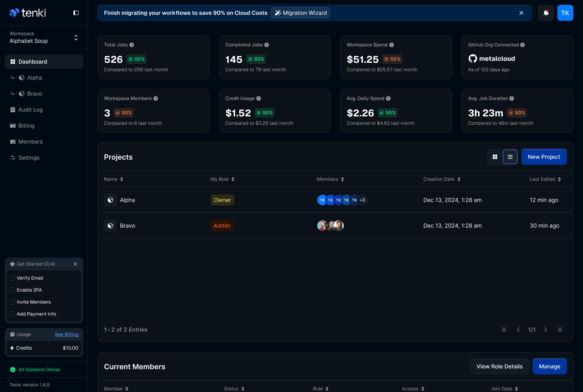Open Audit Log in the sidebar
The height and width of the screenshot is (392, 583).
30,110
